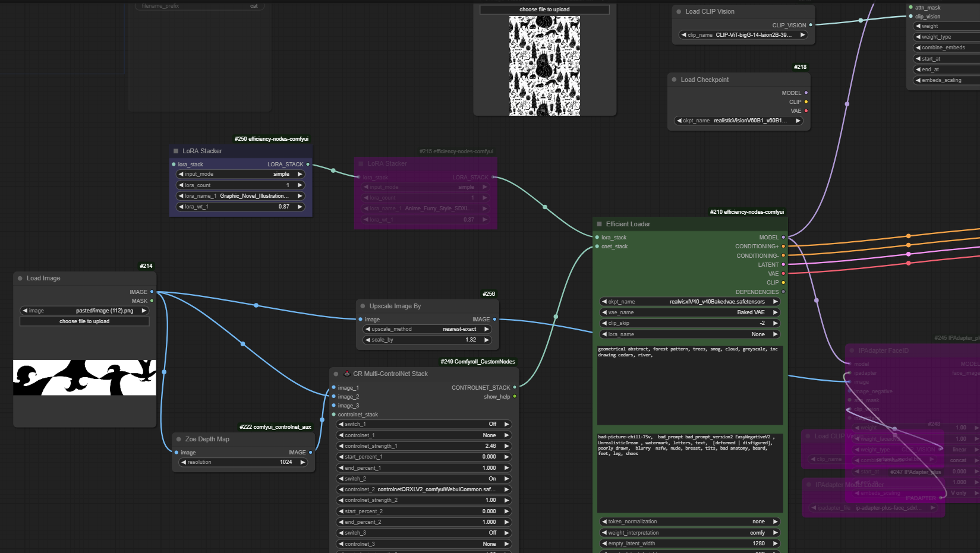This screenshot has width=980, height=553.
Task: Click the MODEL output port on Efficient Loader
Action: [783, 238]
